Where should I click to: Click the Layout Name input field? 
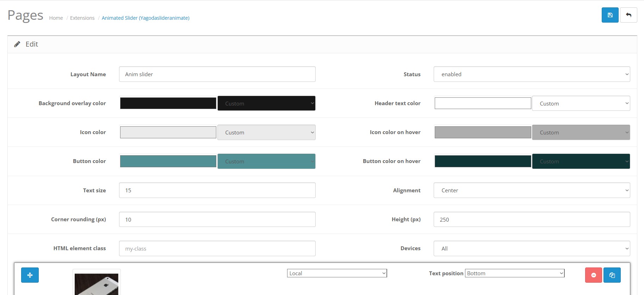(x=217, y=74)
